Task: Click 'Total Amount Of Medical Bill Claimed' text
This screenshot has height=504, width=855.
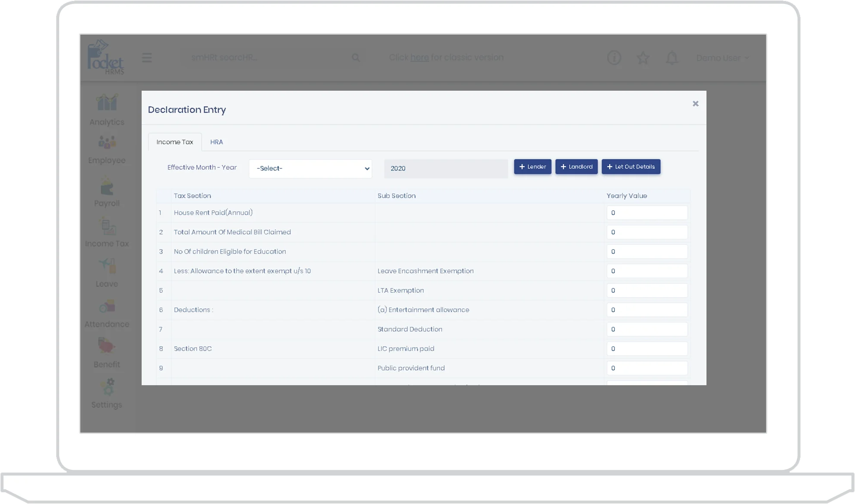Action: tap(232, 232)
